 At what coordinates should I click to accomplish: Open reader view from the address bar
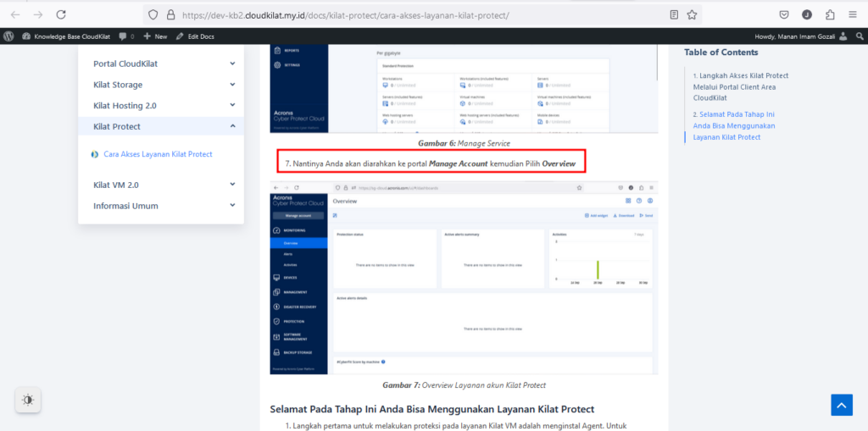(674, 14)
